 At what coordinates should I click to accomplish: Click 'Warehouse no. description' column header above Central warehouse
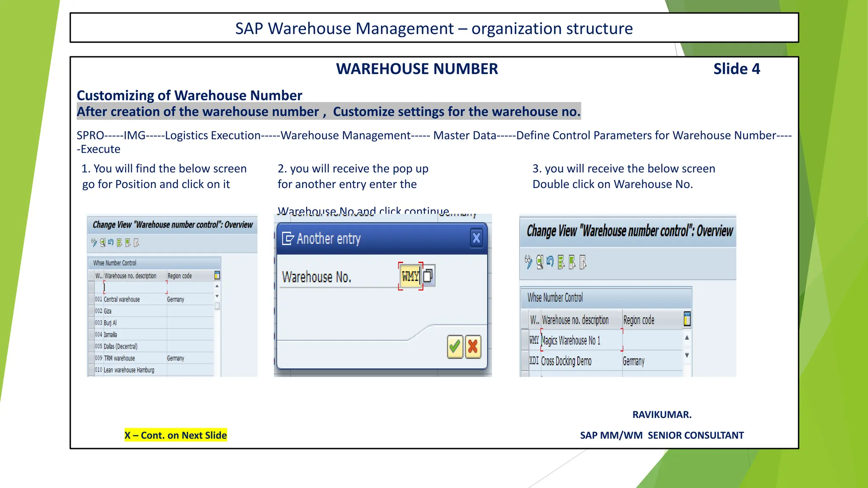(x=135, y=276)
